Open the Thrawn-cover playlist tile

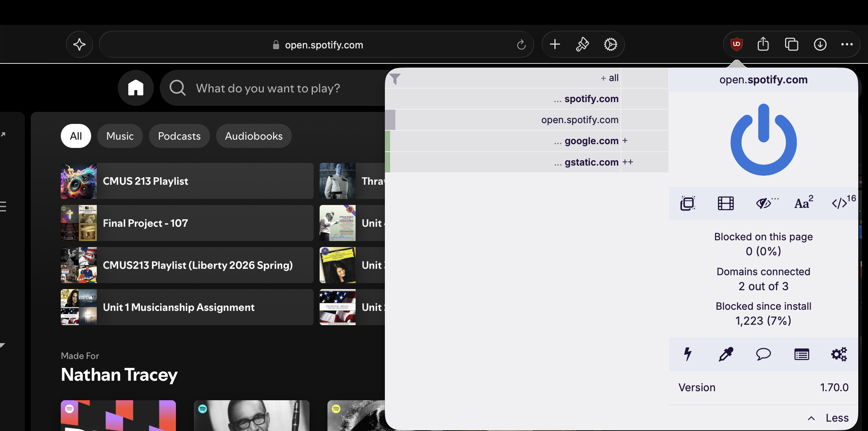352,181
